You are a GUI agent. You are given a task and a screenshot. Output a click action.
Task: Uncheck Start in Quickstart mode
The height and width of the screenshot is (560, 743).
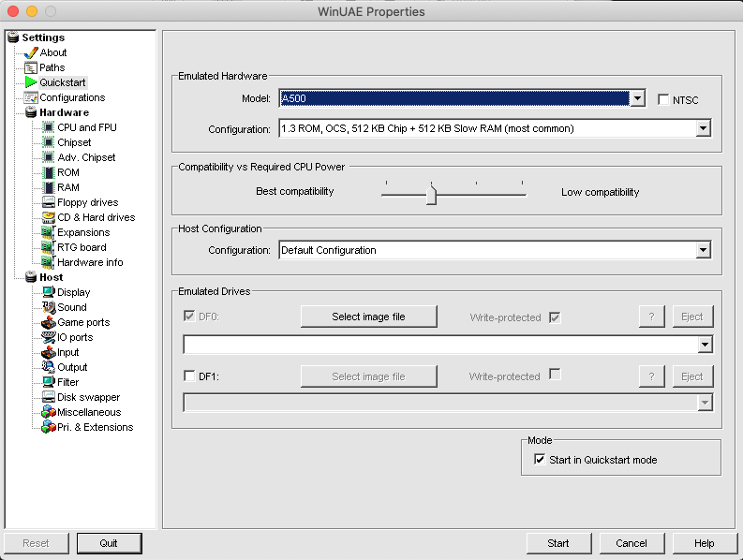[x=540, y=460]
